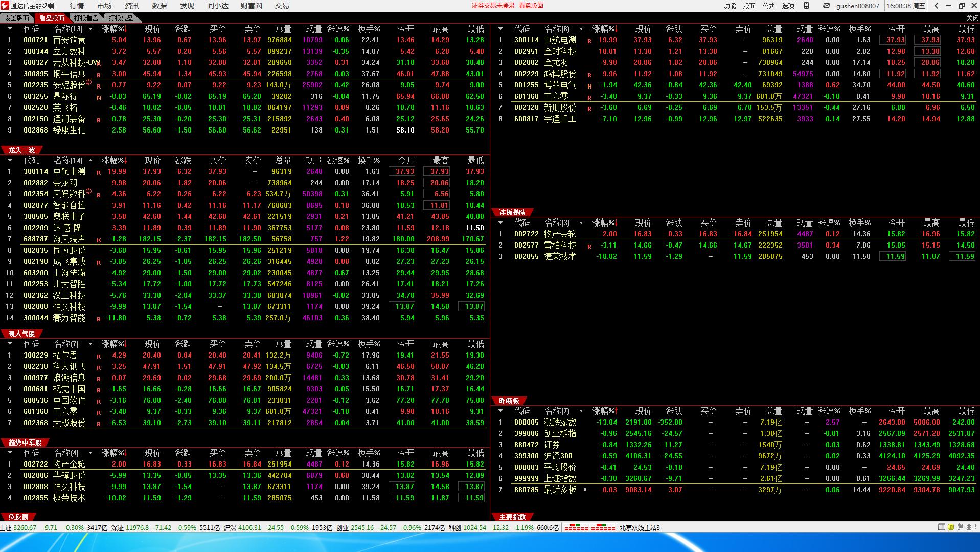Click the list panel icon in the status bar

tap(942, 527)
